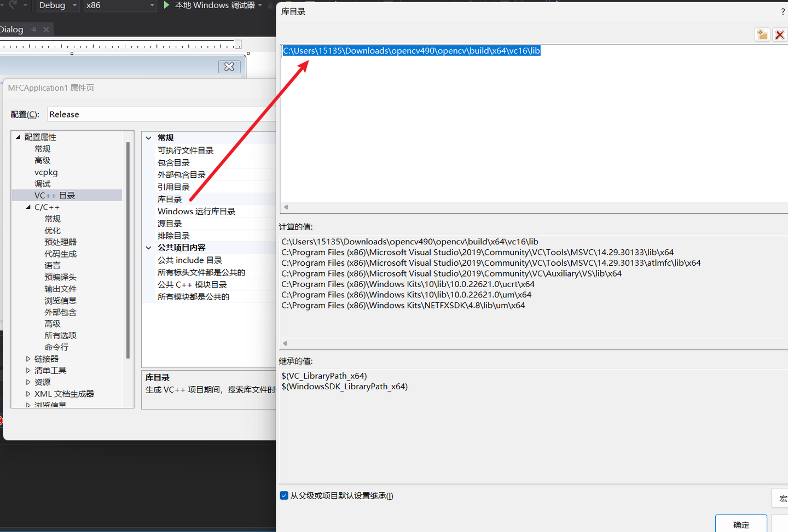Open the Debug configuration dropdown
Screen dimensions: 788x532
pyautogui.click(x=57, y=6)
